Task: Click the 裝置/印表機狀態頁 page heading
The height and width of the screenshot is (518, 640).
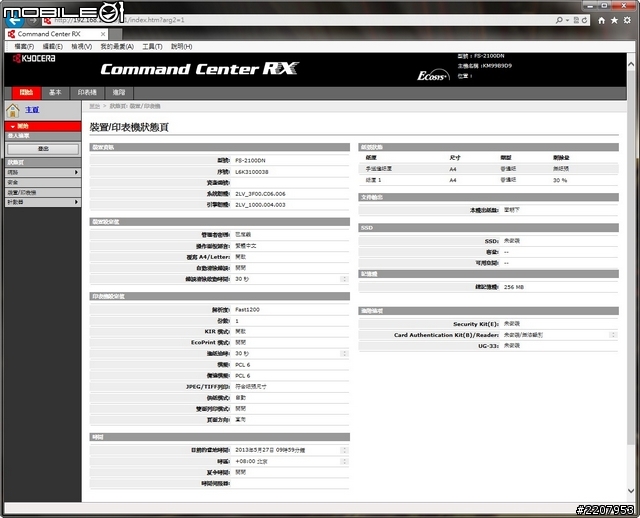Action: point(129,127)
